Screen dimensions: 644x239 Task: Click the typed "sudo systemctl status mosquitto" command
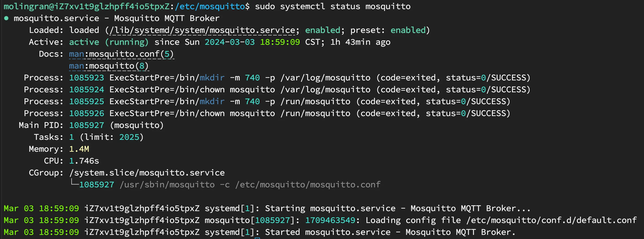point(333,6)
